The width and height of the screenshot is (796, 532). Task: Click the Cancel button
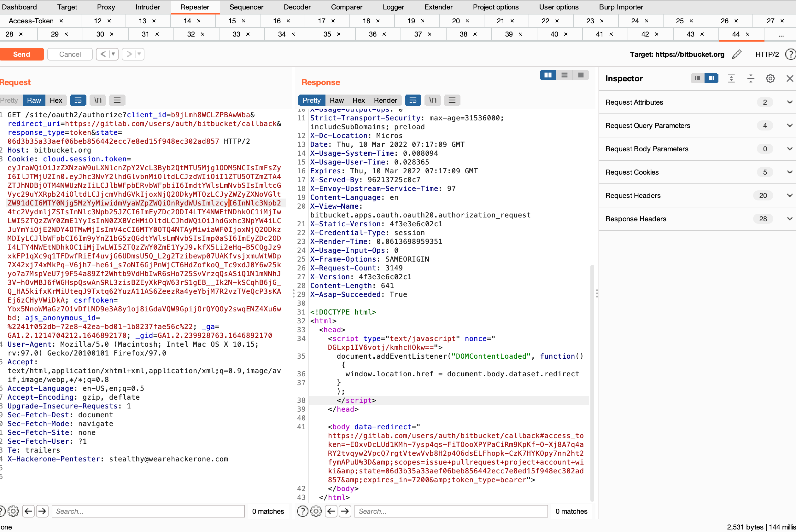coord(70,54)
